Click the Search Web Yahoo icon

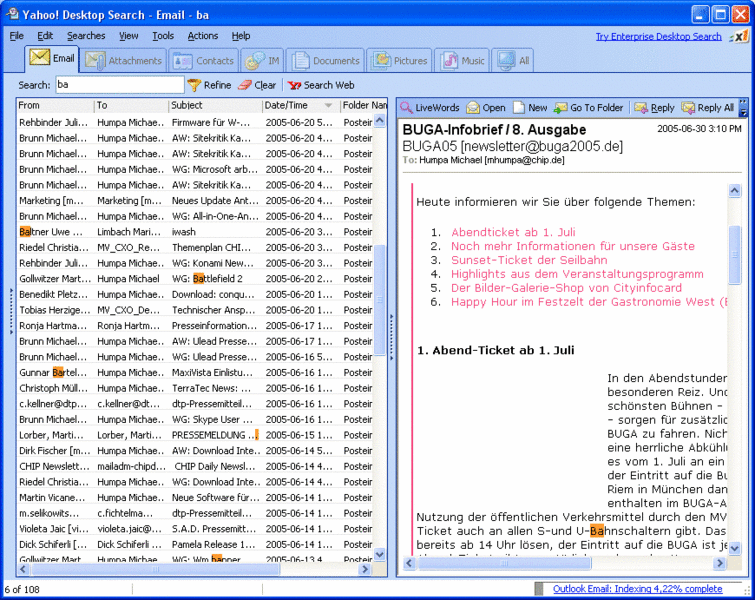coord(295,86)
